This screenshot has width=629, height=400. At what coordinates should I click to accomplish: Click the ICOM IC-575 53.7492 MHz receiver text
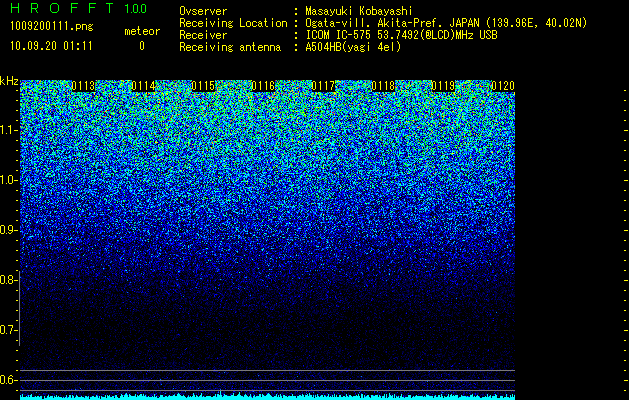point(401,35)
